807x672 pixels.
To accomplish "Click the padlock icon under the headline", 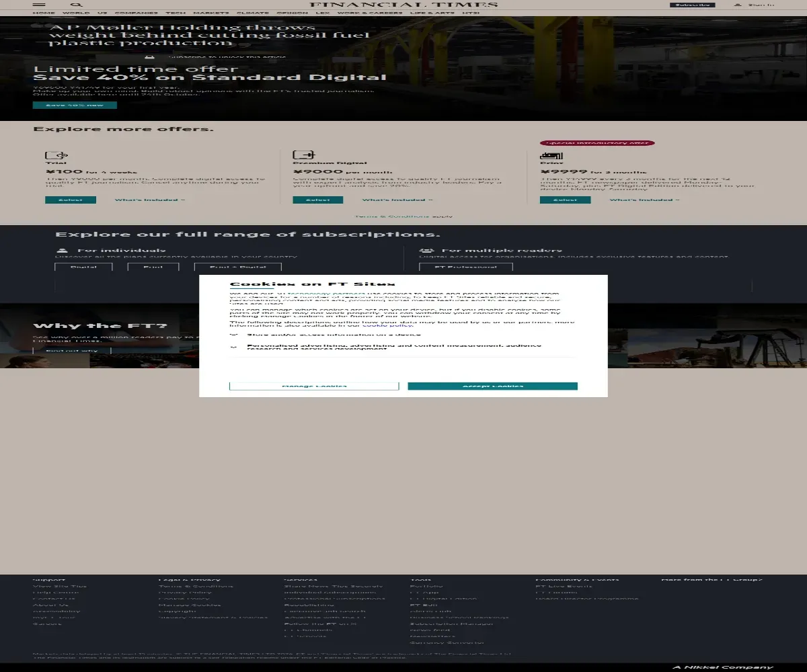I will (x=149, y=58).
